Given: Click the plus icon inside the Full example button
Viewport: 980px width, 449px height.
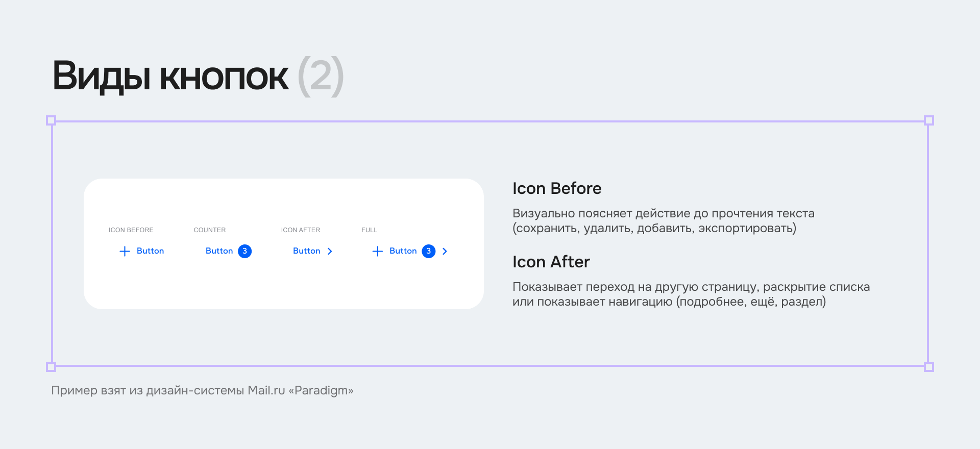Looking at the screenshot, I should pyautogui.click(x=378, y=251).
